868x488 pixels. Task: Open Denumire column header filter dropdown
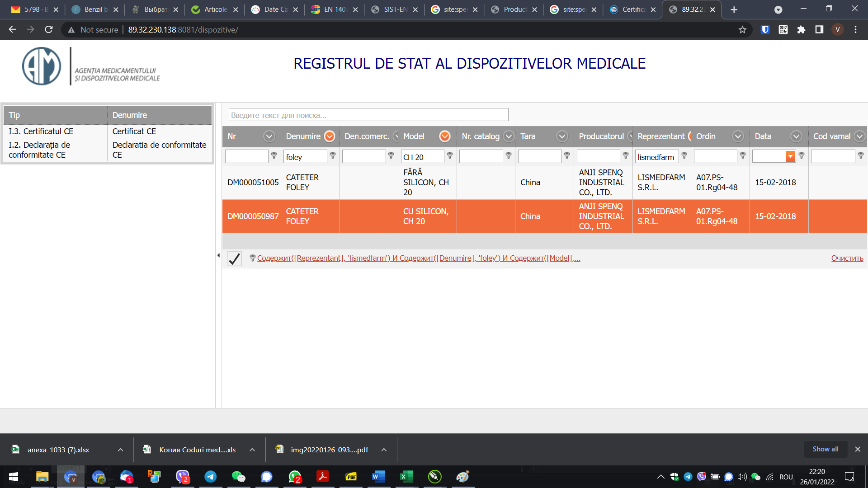tap(330, 136)
